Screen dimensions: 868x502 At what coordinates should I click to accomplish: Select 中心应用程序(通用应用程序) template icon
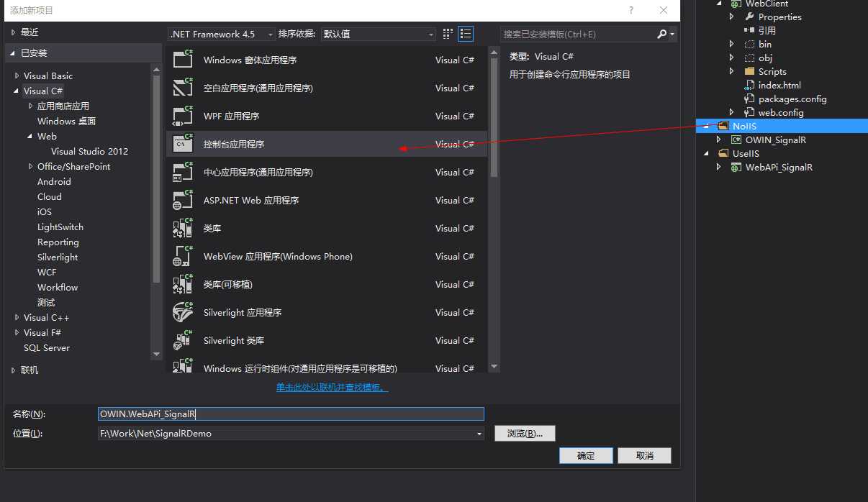[183, 172]
